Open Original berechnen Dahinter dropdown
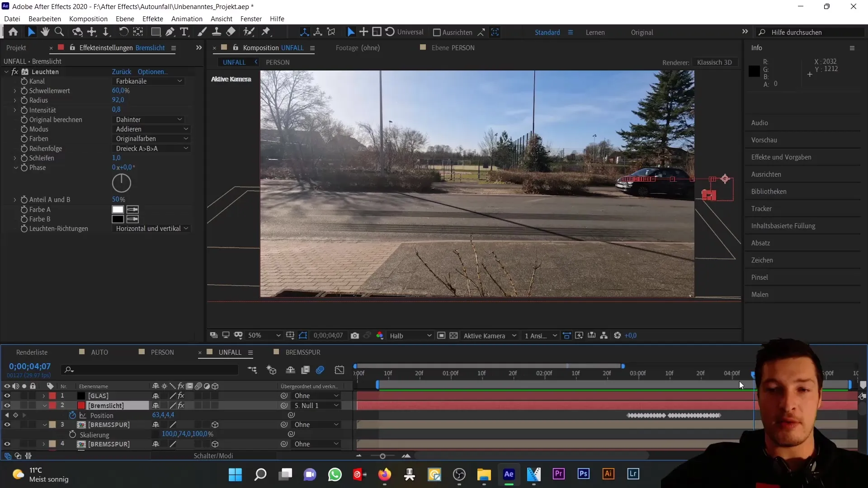 point(149,120)
